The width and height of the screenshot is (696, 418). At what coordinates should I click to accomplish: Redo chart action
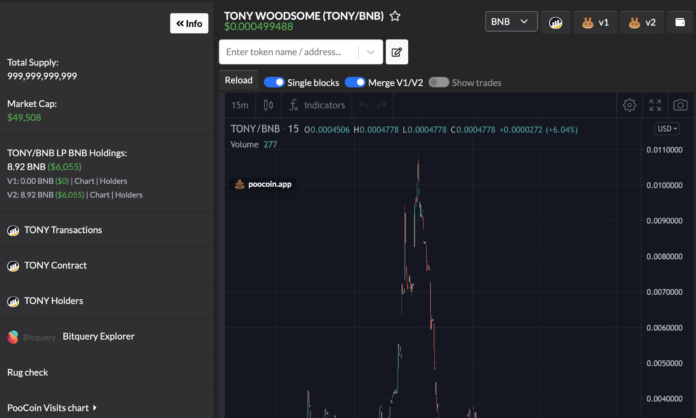click(x=381, y=105)
